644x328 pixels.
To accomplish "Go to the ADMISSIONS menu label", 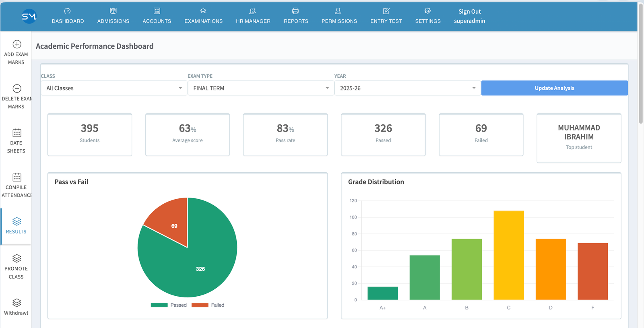I will 113,21.
